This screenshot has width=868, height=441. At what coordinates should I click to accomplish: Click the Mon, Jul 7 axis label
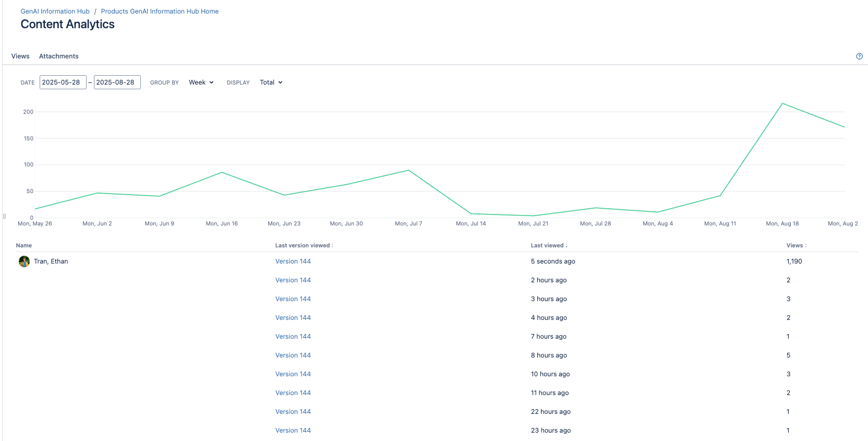408,223
